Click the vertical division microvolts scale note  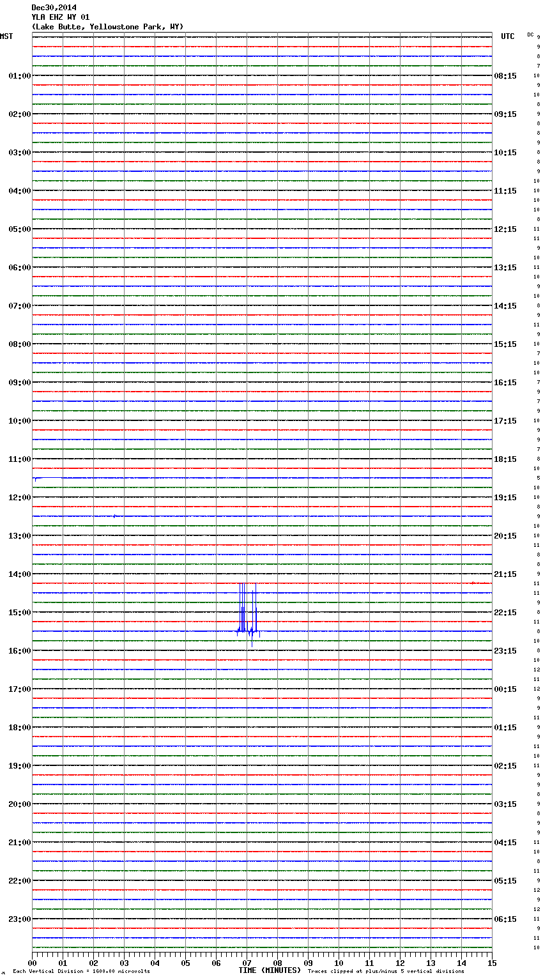pos(81,972)
